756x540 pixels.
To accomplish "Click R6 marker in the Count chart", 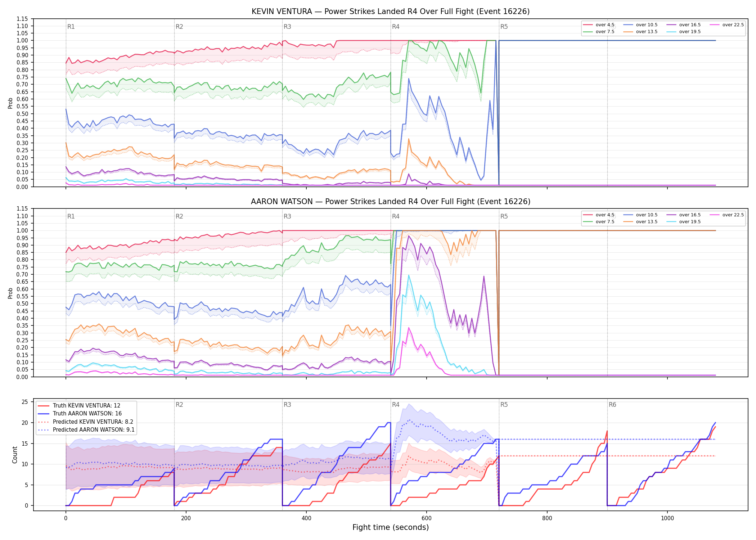I will [612, 405].
